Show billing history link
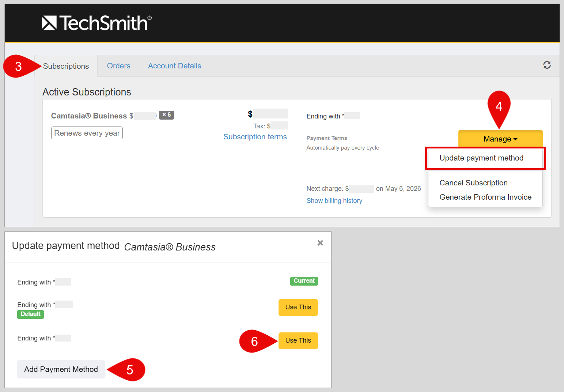 tap(334, 201)
